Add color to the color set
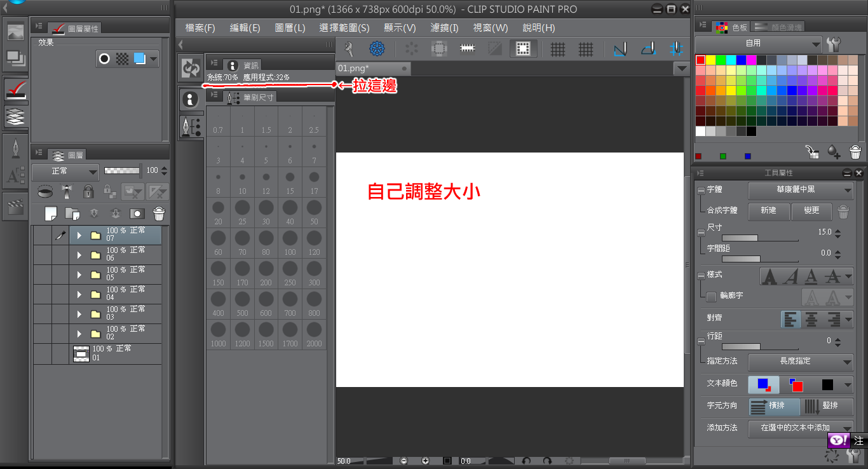The image size is (868, 469). [x=834, y=152]
